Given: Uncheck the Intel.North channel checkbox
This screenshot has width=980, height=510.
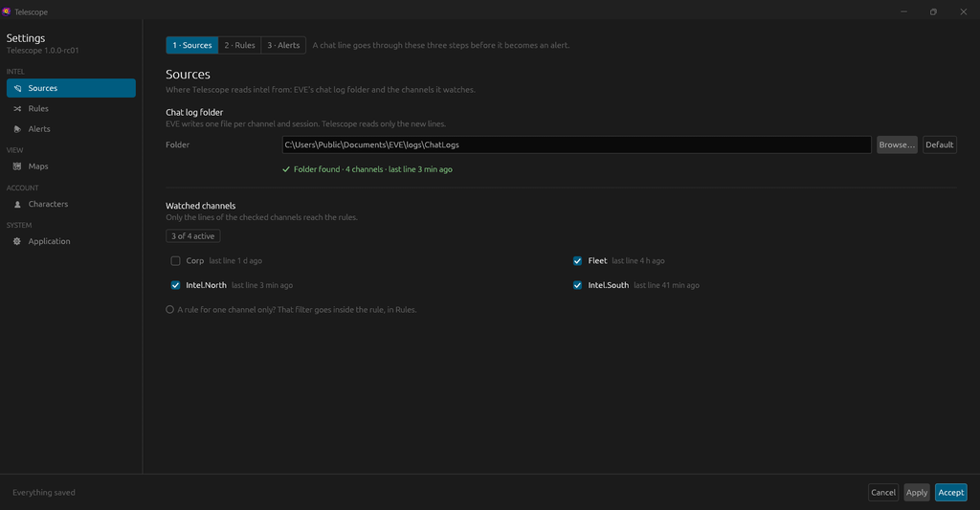Looking at the screenshot, I should [176, 285].
